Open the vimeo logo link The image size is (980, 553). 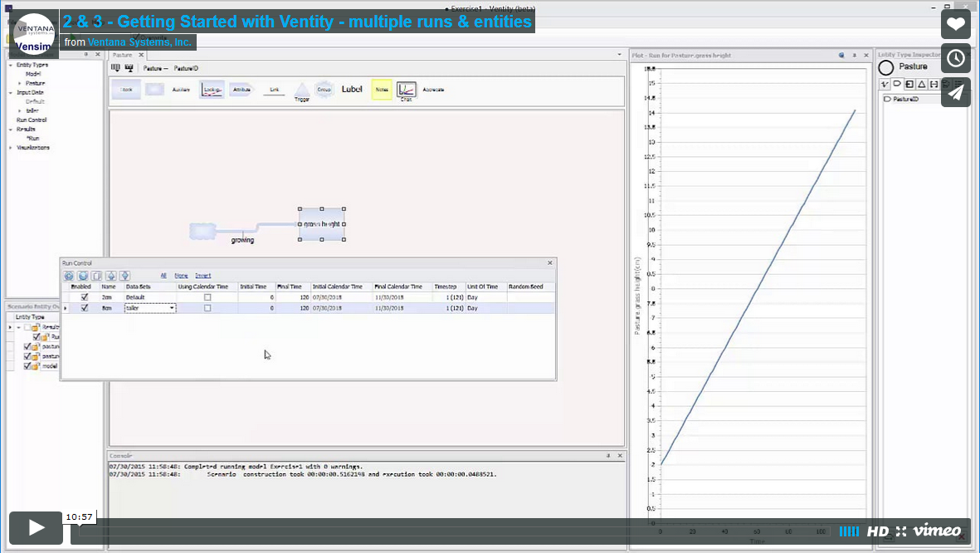(937, 531)
